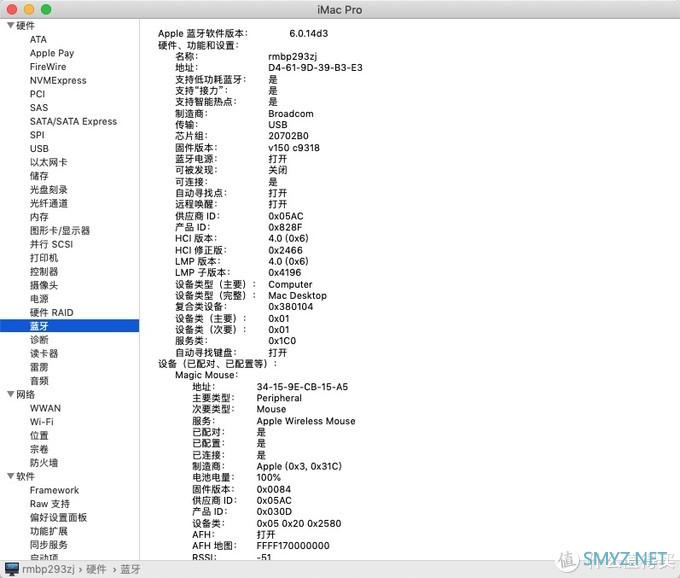Open NVMExpress hardware info
The image size is (680, 578).
pos(58,80)
